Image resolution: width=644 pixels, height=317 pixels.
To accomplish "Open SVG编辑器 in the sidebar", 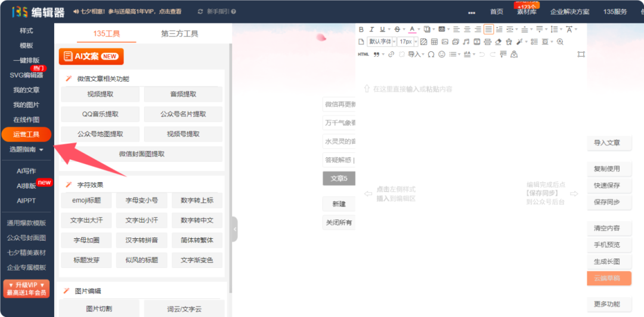I will (x=26, y=75).
